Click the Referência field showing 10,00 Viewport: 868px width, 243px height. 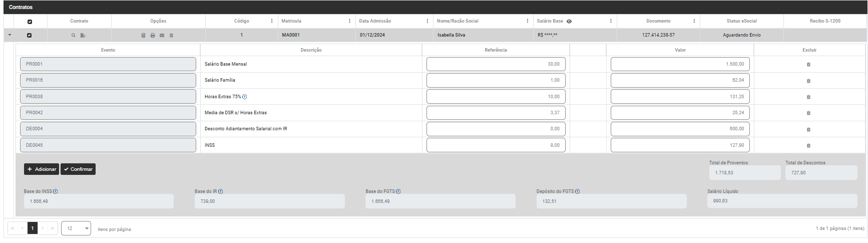coord(496,97)
